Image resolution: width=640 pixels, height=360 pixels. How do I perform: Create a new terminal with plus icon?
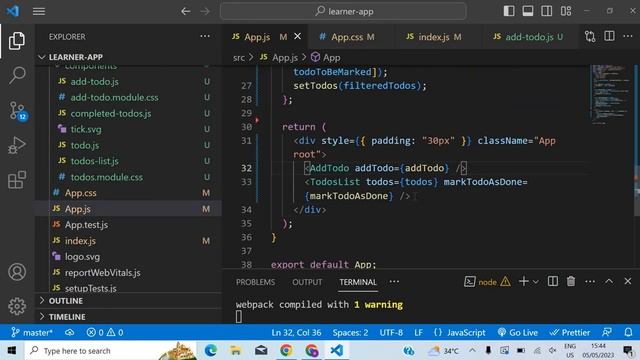tap(523, 281)
